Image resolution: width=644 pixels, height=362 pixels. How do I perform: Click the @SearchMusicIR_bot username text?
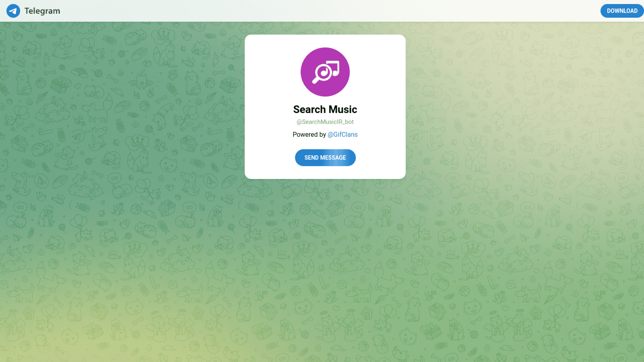coord(325,122)
